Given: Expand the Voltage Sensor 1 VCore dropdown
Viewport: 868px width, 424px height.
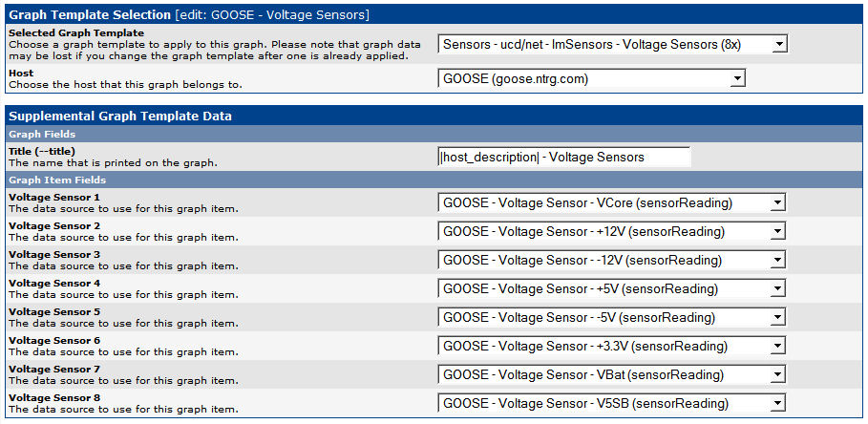Looking at the screenshot, I should click(612, 202).
